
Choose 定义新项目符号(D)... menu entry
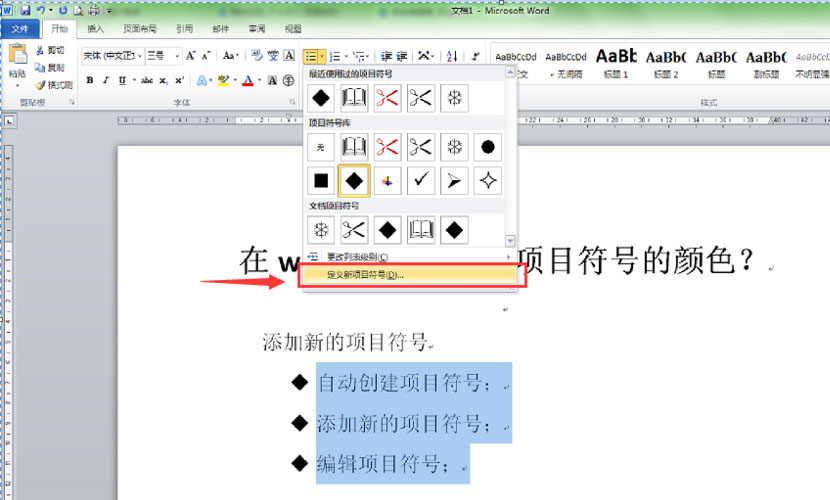pyautogui.click(x=410, y=275)
